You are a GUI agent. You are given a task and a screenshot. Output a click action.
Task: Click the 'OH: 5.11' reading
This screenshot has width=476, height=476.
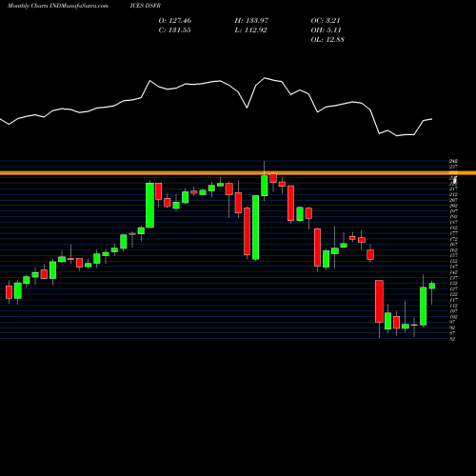coord(326,30)
